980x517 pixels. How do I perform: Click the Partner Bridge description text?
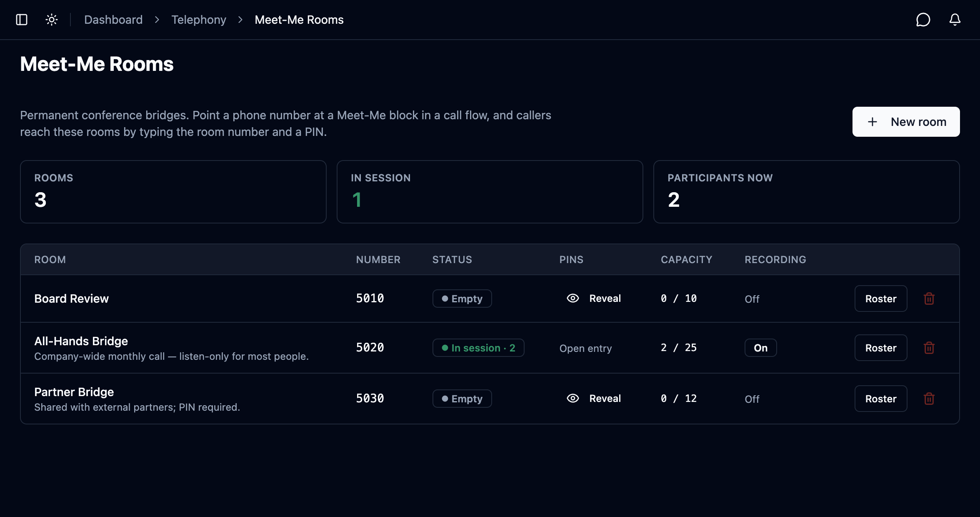click(137, 407)
